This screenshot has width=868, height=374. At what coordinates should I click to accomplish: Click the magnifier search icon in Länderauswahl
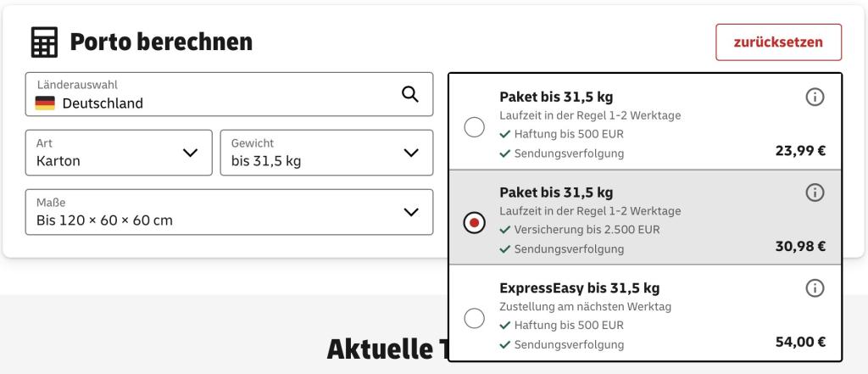[409, 94]
